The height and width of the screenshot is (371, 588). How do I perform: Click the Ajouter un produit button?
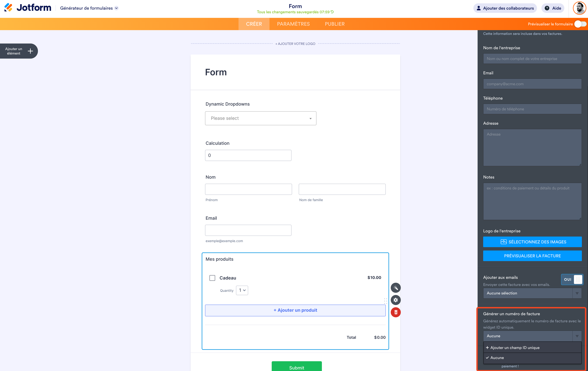click(x=295, y=310)
